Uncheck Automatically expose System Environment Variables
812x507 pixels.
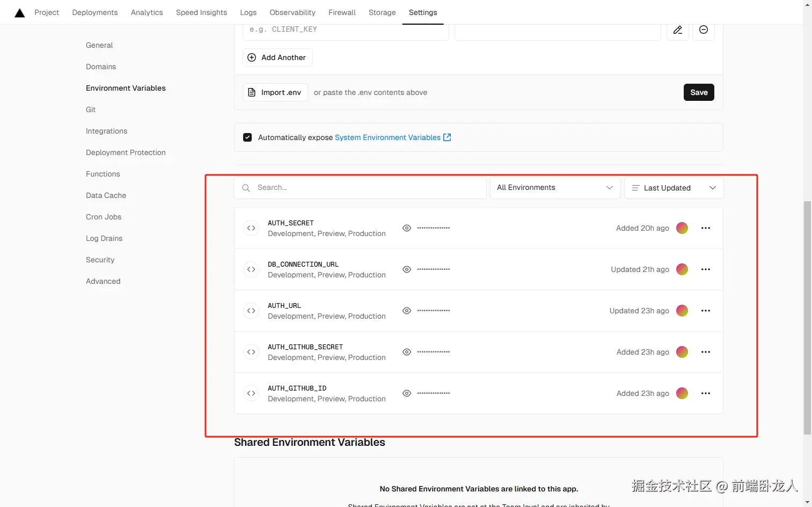tap(247, 137)
